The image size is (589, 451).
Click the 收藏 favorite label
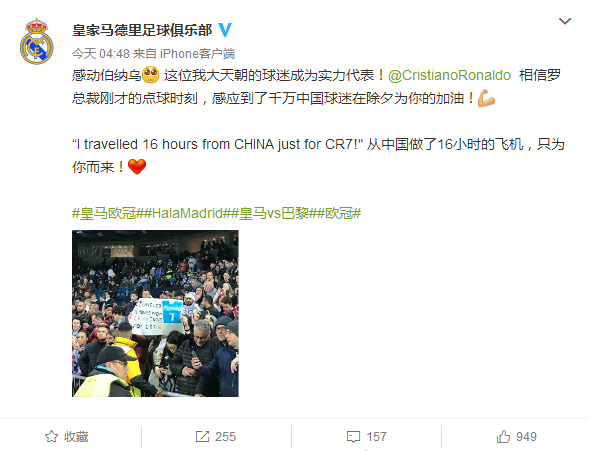[76, 437]
